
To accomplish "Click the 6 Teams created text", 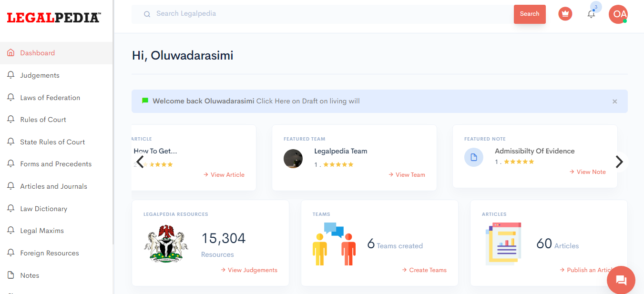I will (395, 244).
